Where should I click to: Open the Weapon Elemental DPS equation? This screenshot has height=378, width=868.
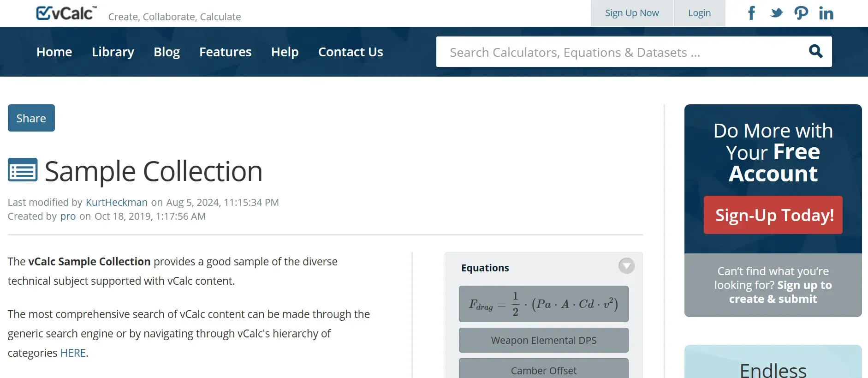[x=544, y=340]
